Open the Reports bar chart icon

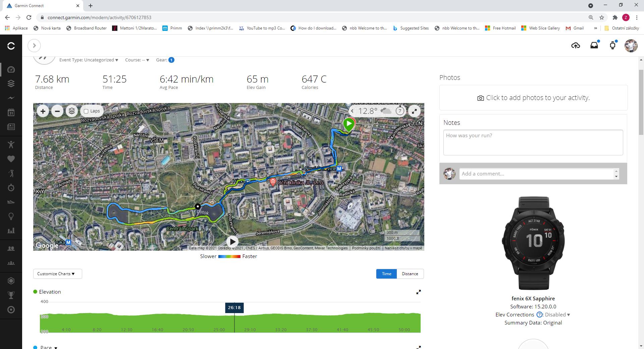tap(11, 231)
